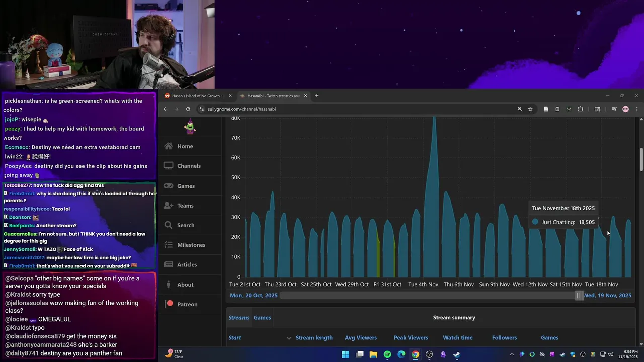This screenshot has height=362, width=644.
Task: Open Windows Start menu
Action: point(346,354)
